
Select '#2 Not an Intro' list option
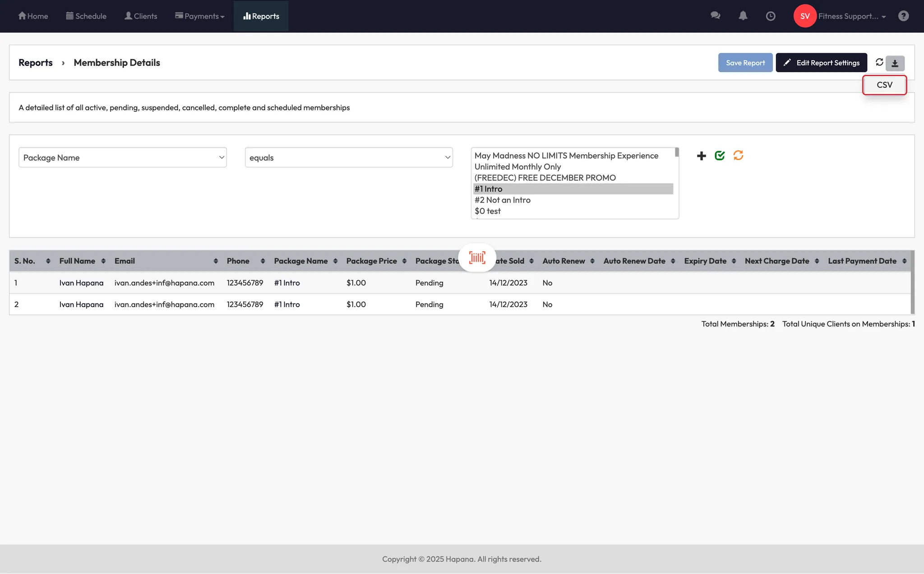[x=503, y=200]
